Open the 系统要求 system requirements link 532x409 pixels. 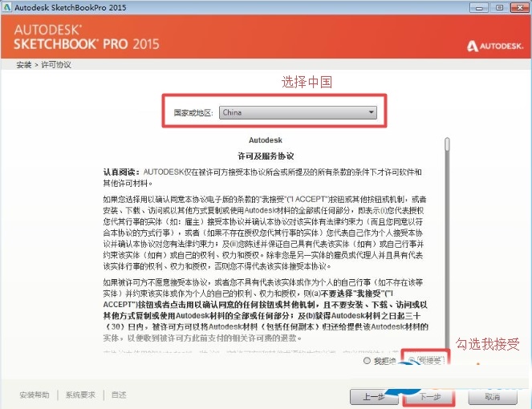(x=80, y=395)
